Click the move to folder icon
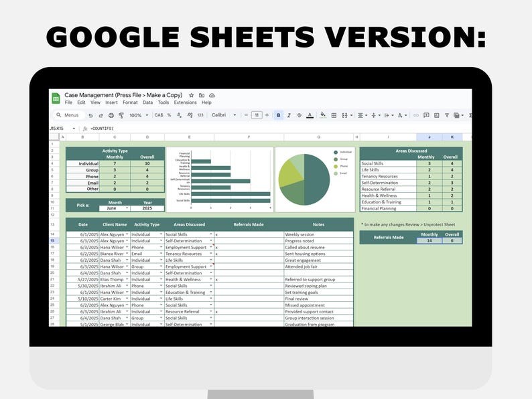The image size is (532, 399). 202,95
